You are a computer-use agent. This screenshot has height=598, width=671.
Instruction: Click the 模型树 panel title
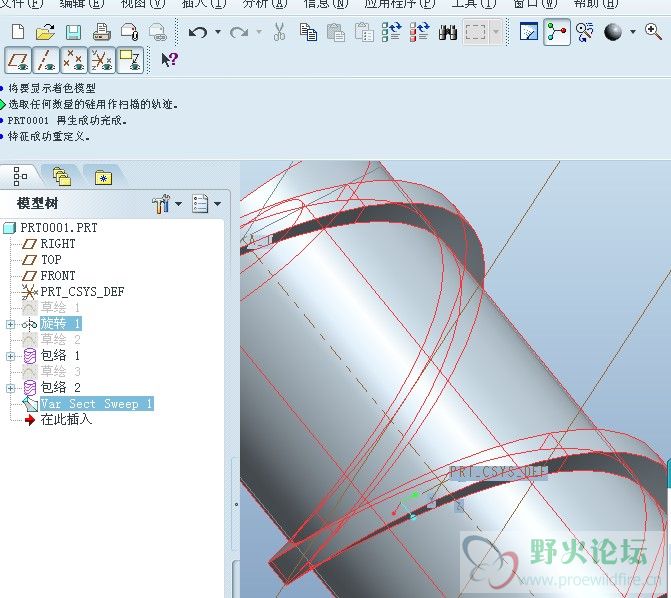pyautogui.click(x=37, y=203)
